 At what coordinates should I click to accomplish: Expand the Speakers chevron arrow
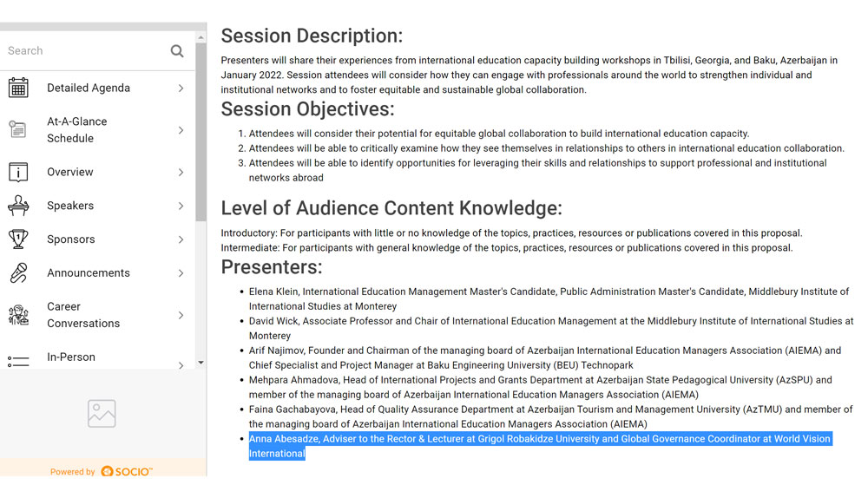click(181, 206)
